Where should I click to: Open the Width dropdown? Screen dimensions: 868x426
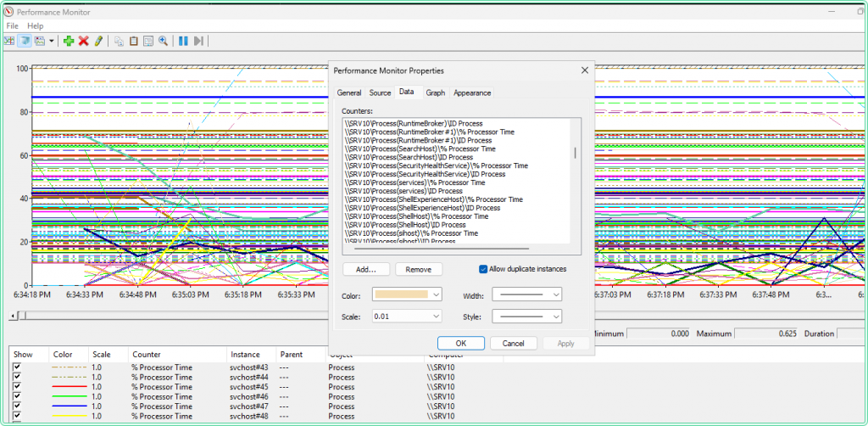click(527, 294)
